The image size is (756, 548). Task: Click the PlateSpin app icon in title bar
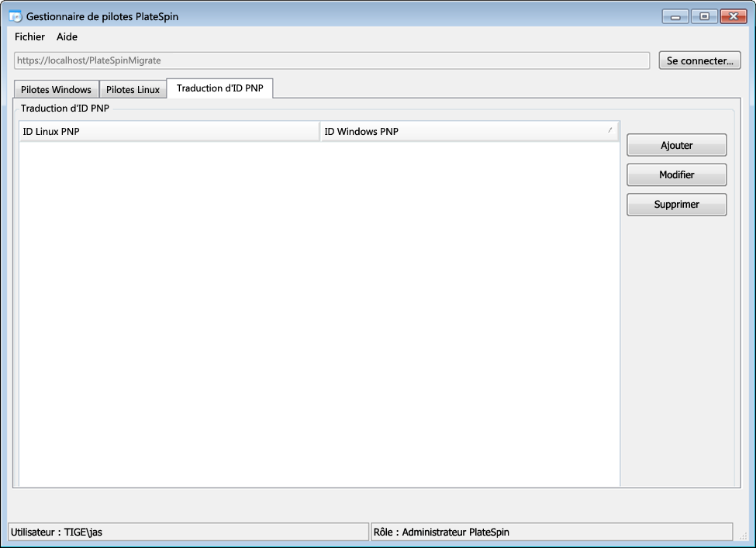(15, 16)
